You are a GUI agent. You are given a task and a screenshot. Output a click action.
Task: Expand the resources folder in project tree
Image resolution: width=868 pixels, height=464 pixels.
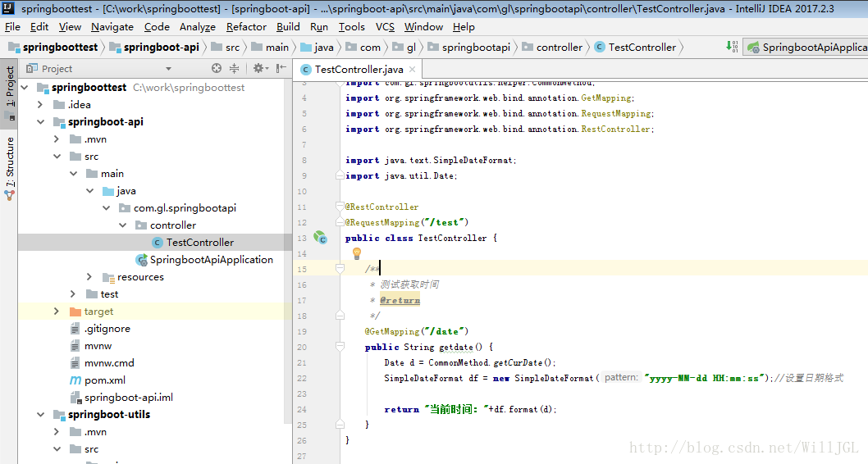pos(89,277)
